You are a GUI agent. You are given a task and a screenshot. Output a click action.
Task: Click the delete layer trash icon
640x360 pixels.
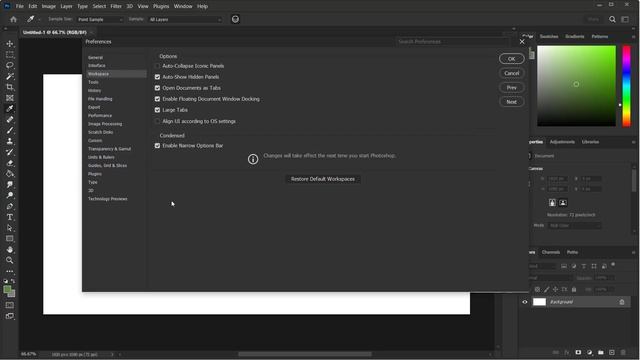(x=623, y=352)
